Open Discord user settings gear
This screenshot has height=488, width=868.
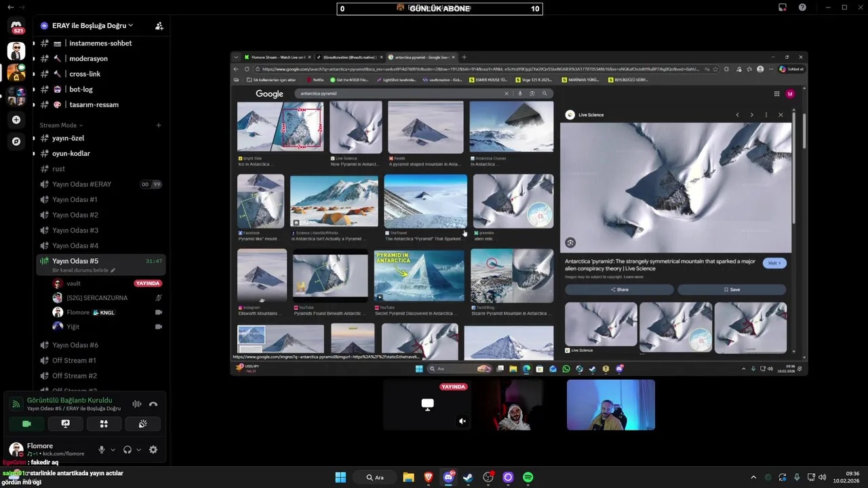click(153, 449)
